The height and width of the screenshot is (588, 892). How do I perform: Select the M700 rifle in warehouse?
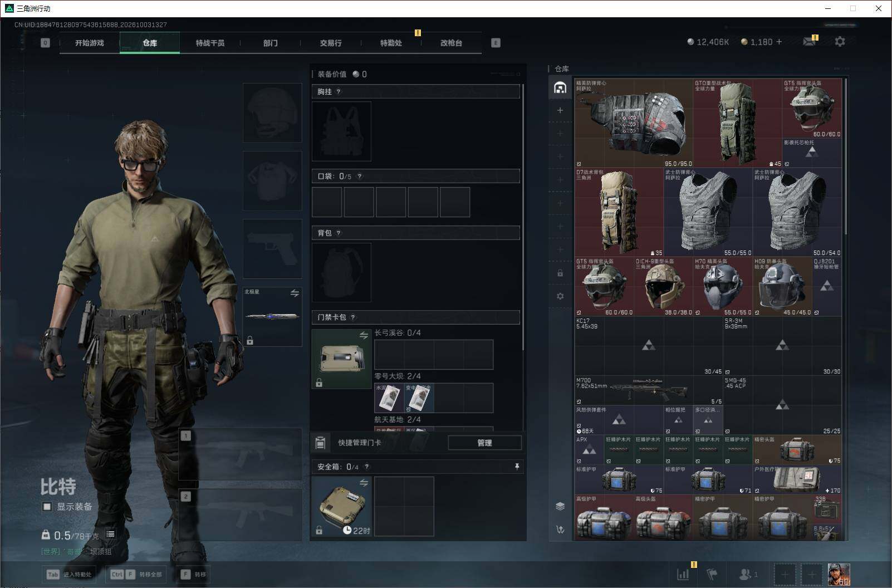click(649, 390)
